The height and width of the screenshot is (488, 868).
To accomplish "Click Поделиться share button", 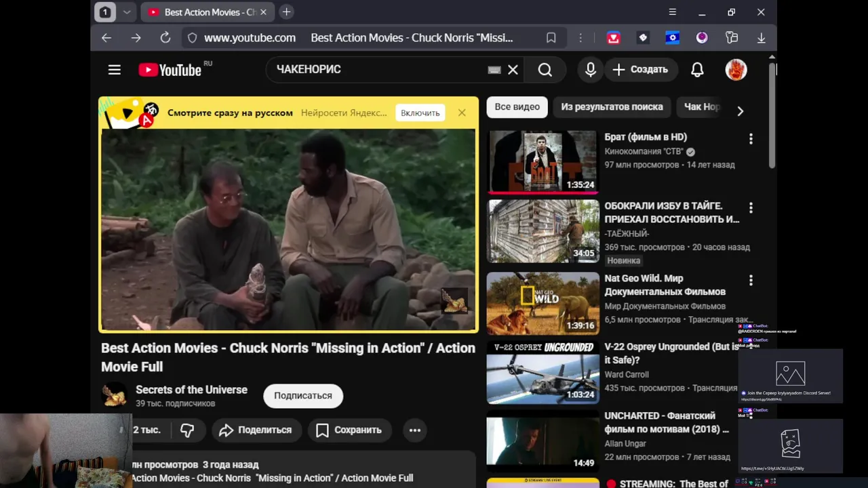I will coord(256,430).
